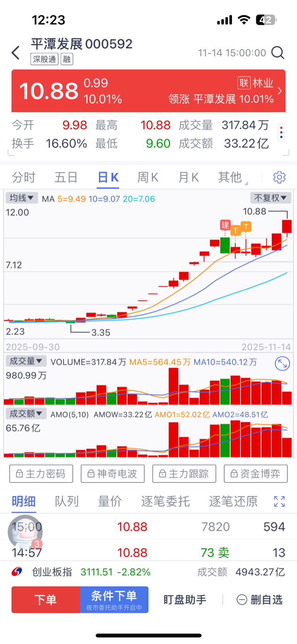Switch to 量价 tab
The image size is (297, 644).
tap(110, 501)
